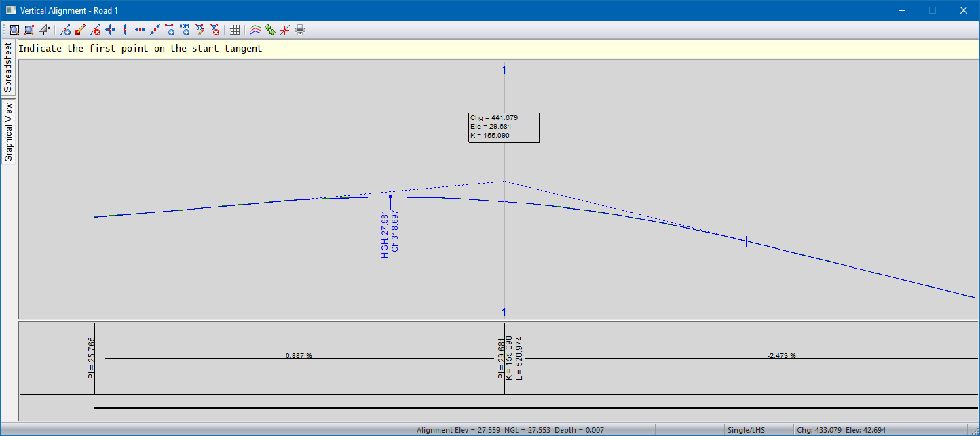Switch to the Spreadsheet tab
This screenshot has width=980, height=436.
(x=8, y=68)
